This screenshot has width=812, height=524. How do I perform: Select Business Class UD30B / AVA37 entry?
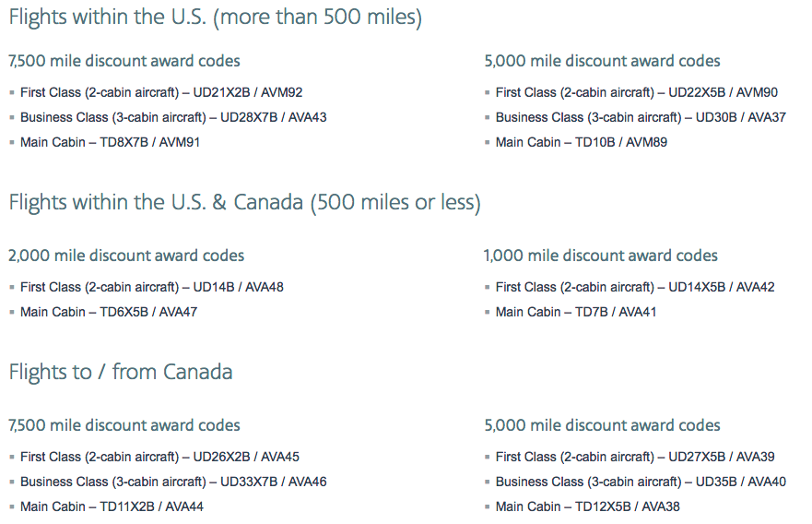[641, 118]
